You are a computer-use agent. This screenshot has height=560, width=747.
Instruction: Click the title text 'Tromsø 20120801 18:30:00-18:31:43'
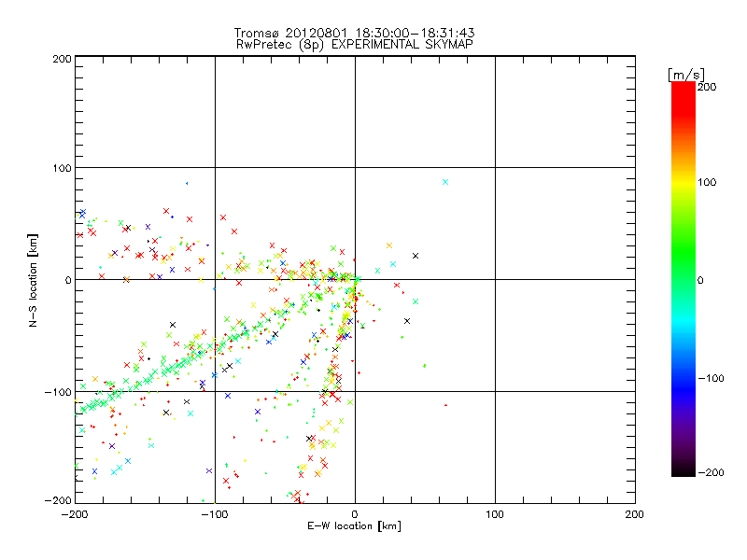coord(354,33)
